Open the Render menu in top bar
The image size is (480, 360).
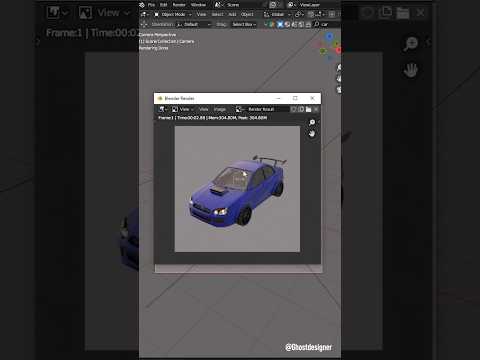coord(179,5)
